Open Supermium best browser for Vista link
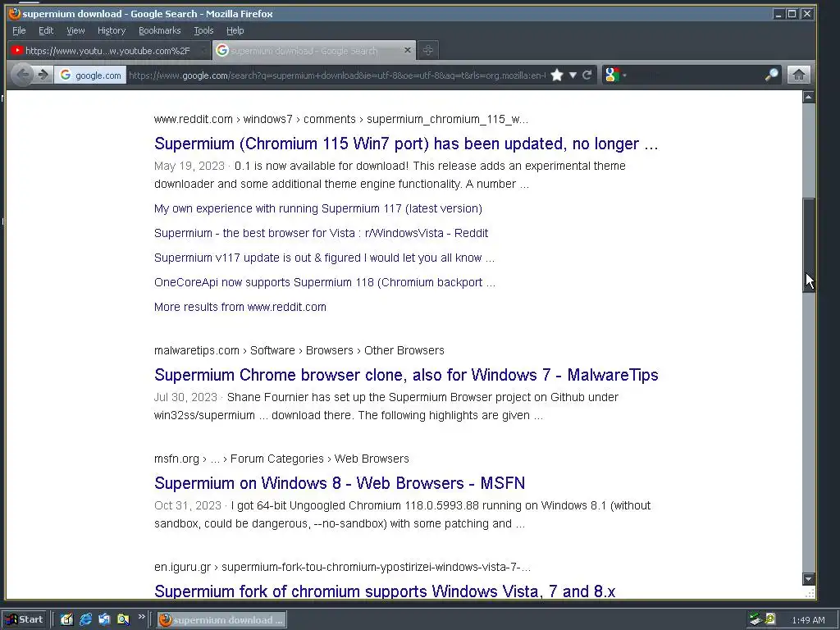Image resolution: width=840 pixels, height=630 pixels. pos(321,233)
